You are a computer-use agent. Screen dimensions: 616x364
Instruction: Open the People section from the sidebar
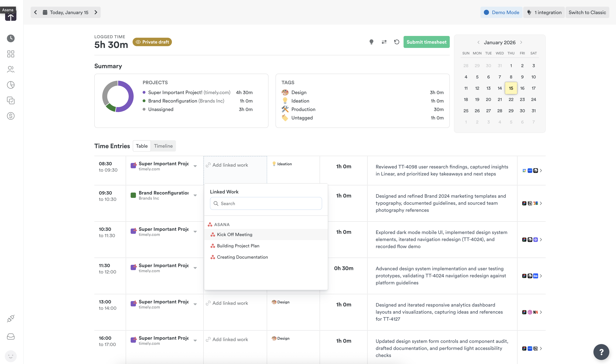[11, 69]
